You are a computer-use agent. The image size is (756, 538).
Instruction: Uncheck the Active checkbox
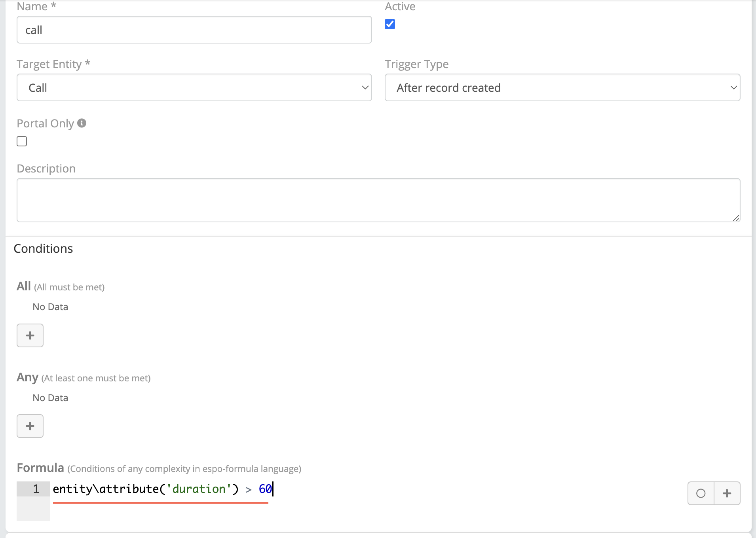[x=390, y=25]
